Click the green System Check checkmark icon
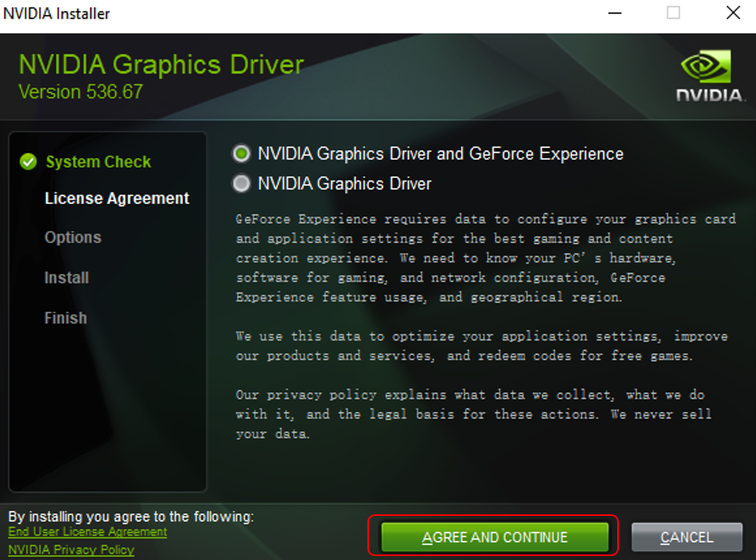756x560 pixels. (x=28, y=161)
